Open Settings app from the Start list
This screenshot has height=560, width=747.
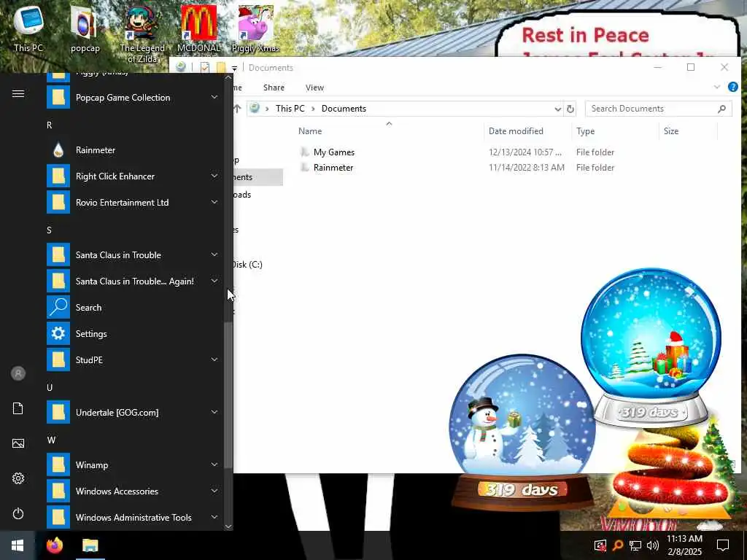pos(133,334)
